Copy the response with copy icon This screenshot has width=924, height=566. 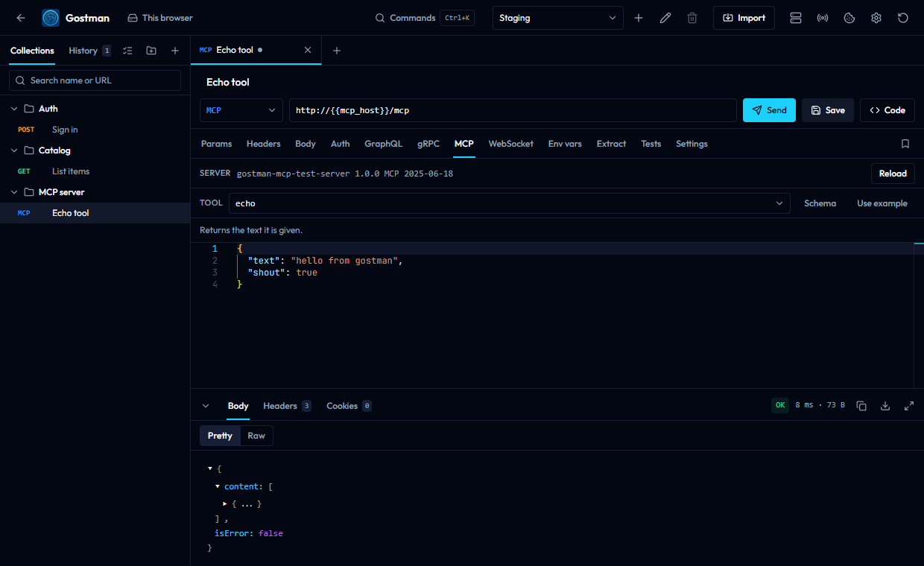click(x=861, y=406)
